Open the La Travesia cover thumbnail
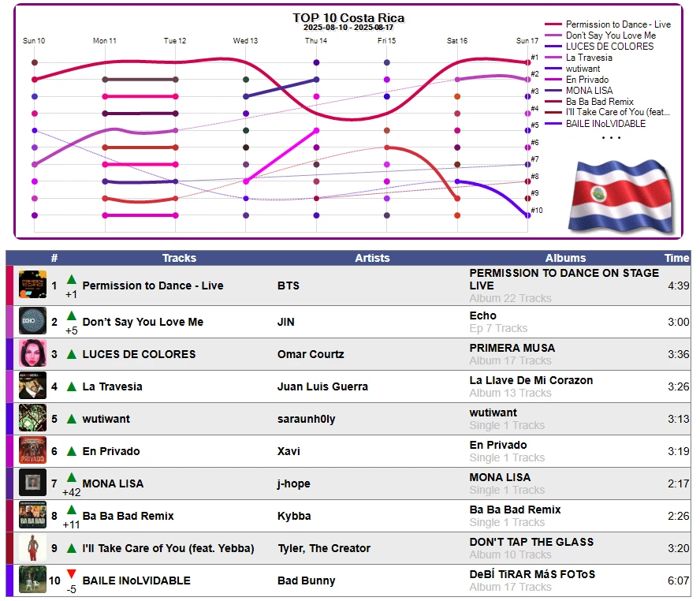The height and width of the screenshot is (601, 700). 32,386
